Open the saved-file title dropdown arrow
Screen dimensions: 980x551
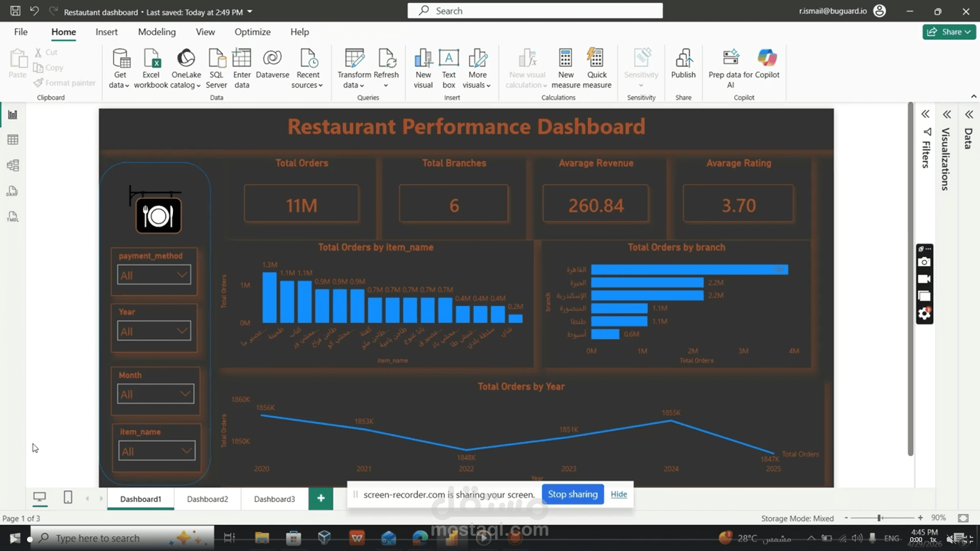pos(250,11)
